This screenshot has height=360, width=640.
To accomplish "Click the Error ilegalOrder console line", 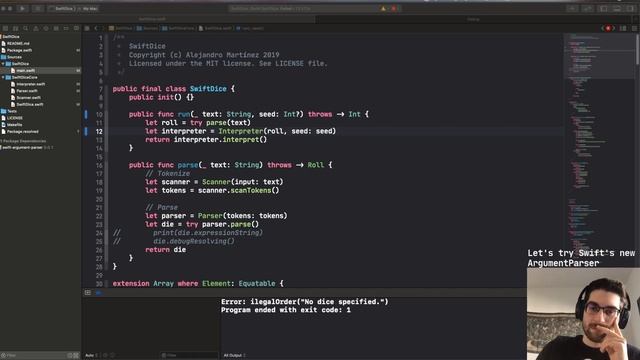I will point(304,302).
